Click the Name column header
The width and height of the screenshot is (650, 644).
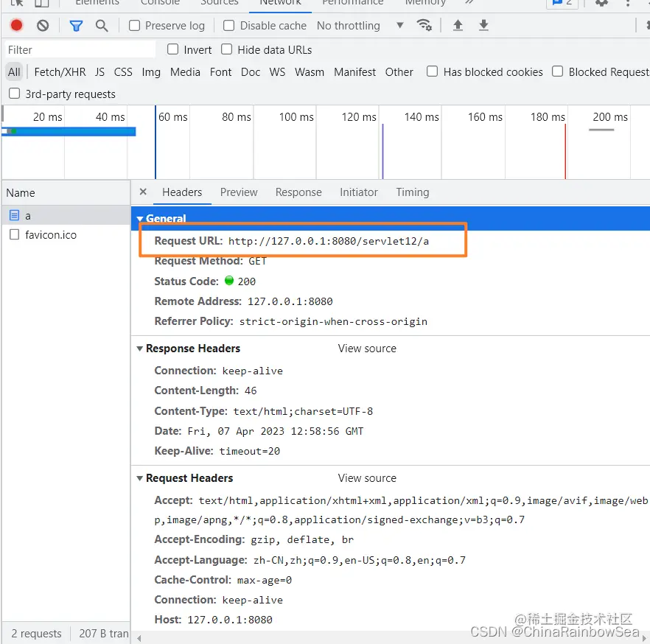66,193
